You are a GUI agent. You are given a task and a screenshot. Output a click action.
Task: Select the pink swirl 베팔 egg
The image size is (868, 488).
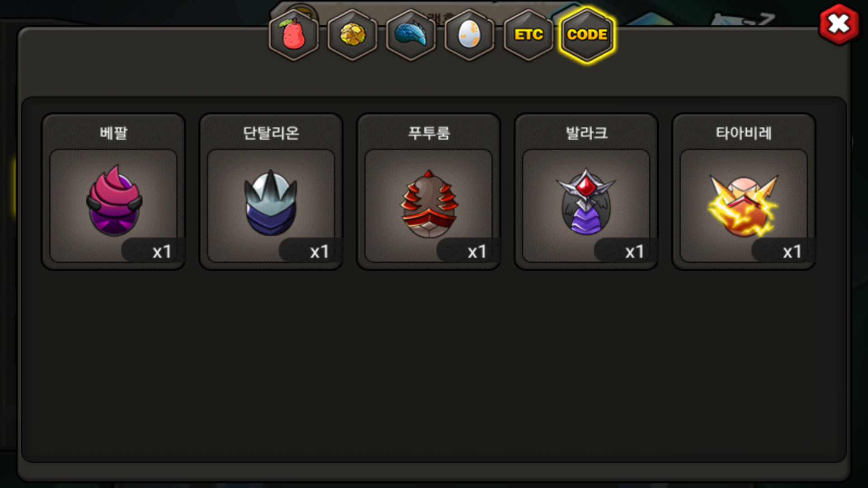coord(114,201)
